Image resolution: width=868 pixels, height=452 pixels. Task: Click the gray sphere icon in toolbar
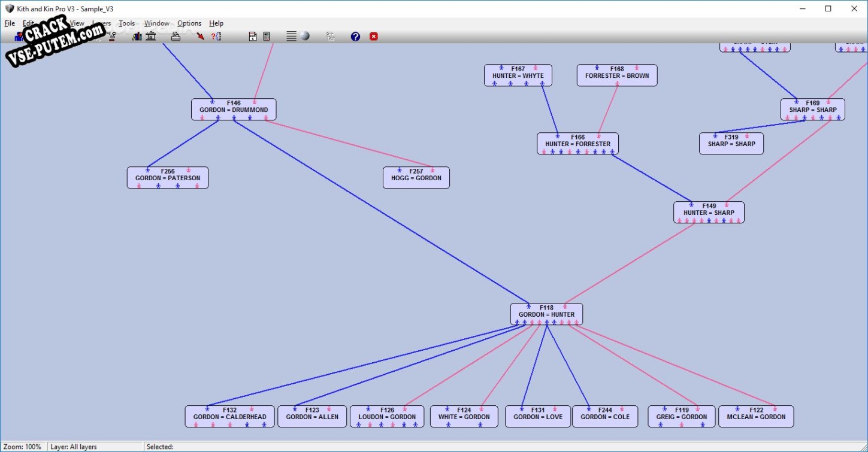(x=306, y=36)
